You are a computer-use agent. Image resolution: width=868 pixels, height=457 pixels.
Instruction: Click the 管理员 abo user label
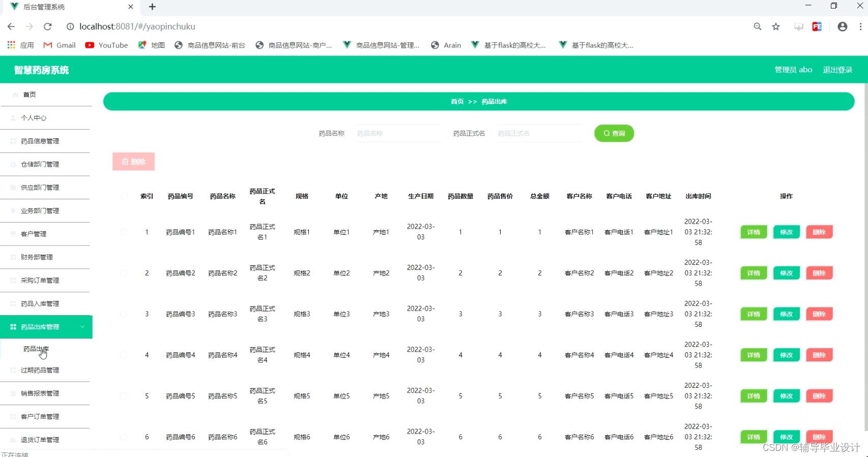[793, 70]
